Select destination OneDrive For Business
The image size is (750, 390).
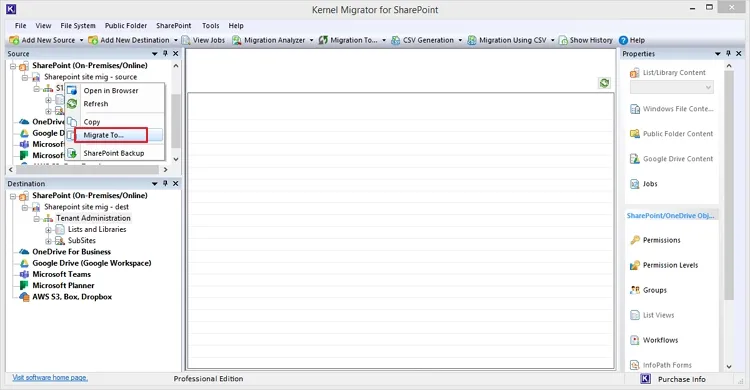(x=71, y=252)
